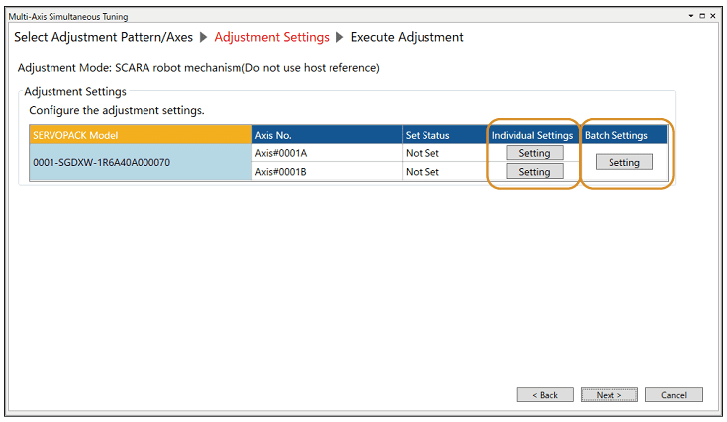
Task: Open the title bar dropdown arrow
Action: [690, 16]
